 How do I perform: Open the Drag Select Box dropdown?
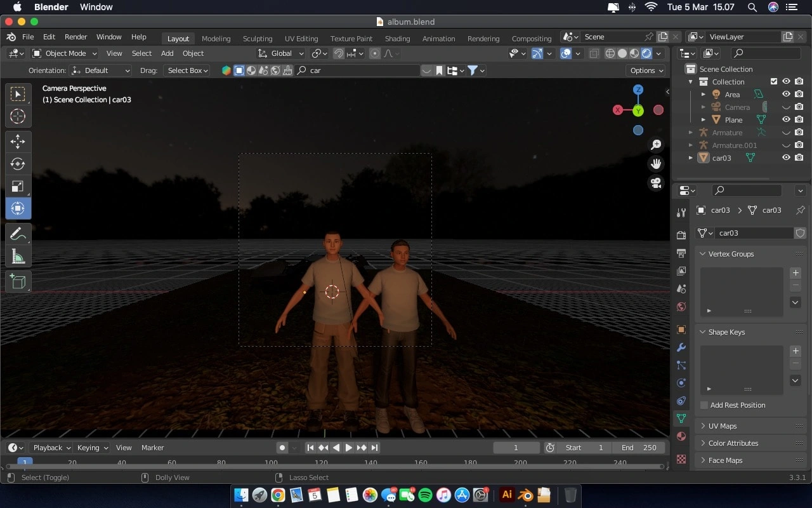(x=187, y=70)
